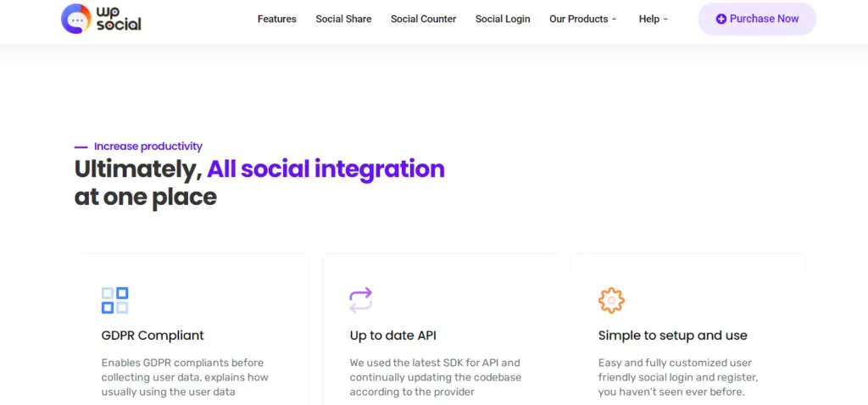Click the All social integration headline text
The width and height of the screenshot is (868, 405).
pos(325,169)
